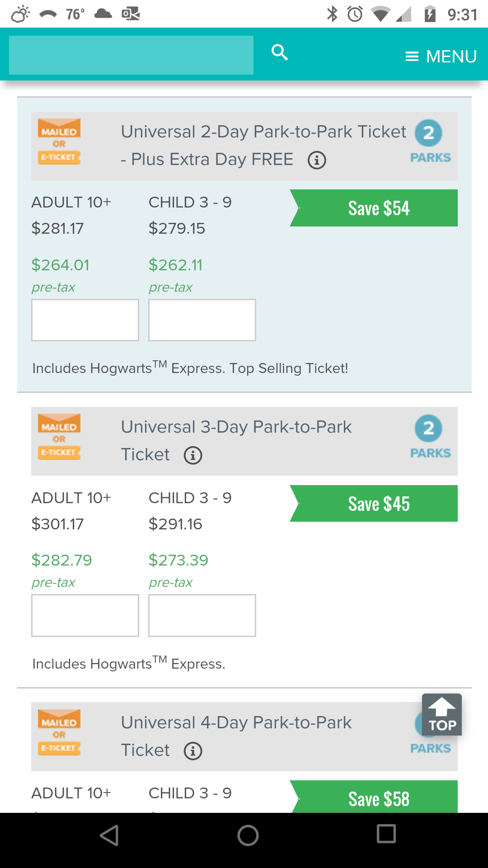Tap the search magnifier icon
This screenshot has width=488, height=868.
[280, 52]
